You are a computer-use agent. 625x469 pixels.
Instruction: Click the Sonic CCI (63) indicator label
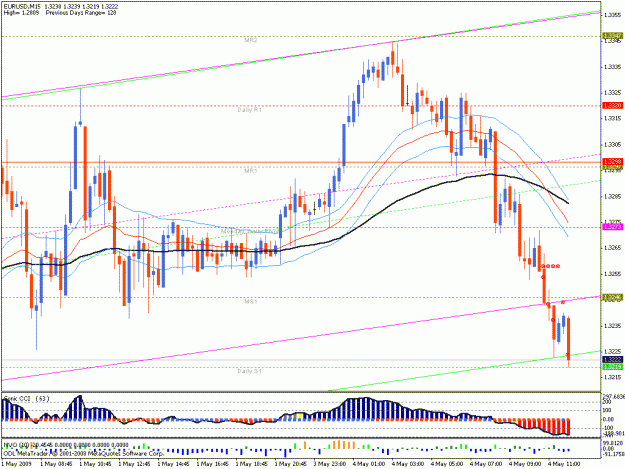pyautogui.click(x=27, y=398)
